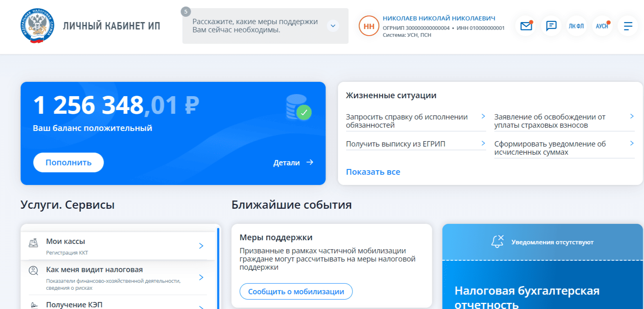Click Уведомления отсутствуют text
Image resolution: width=644 pixels, height=309 pixels.
[552, 242]
